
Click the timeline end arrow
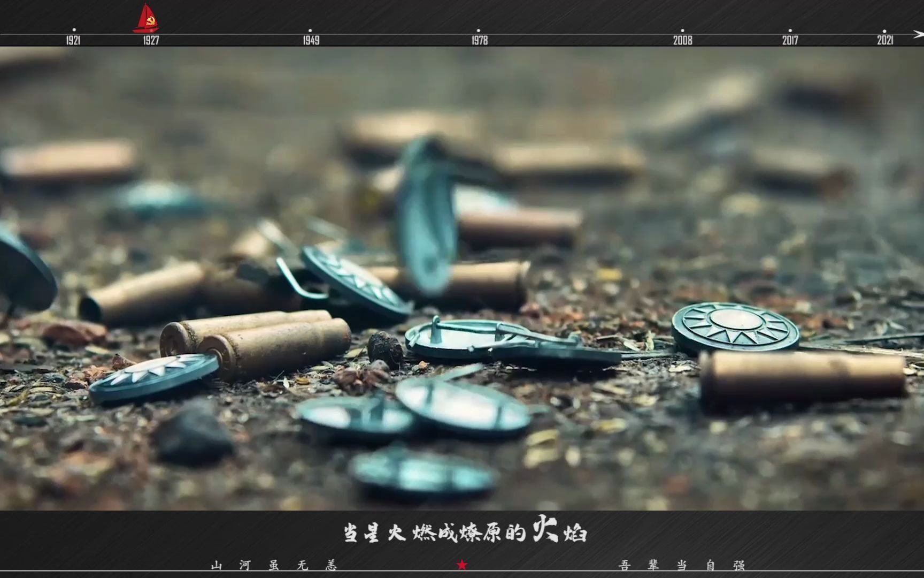point(918,34)
